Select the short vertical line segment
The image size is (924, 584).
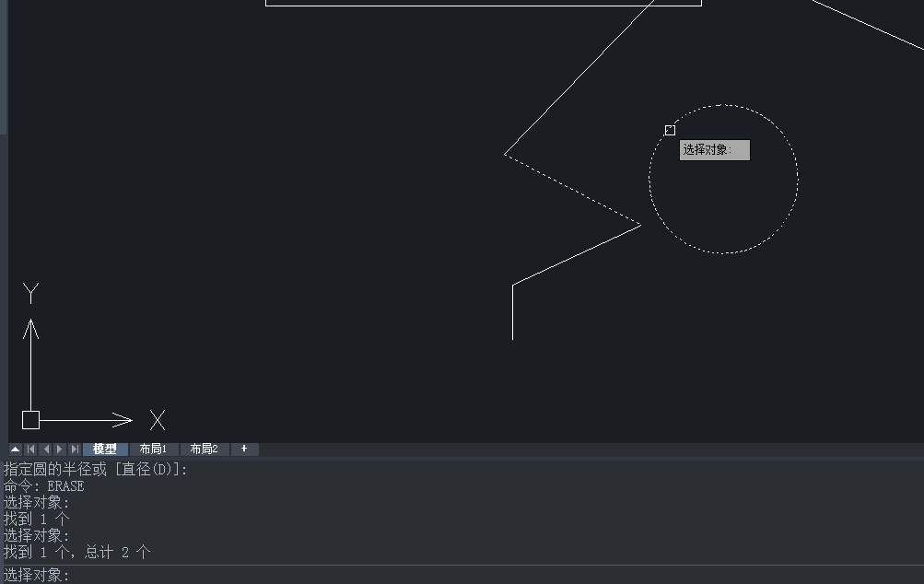point(513,313)
